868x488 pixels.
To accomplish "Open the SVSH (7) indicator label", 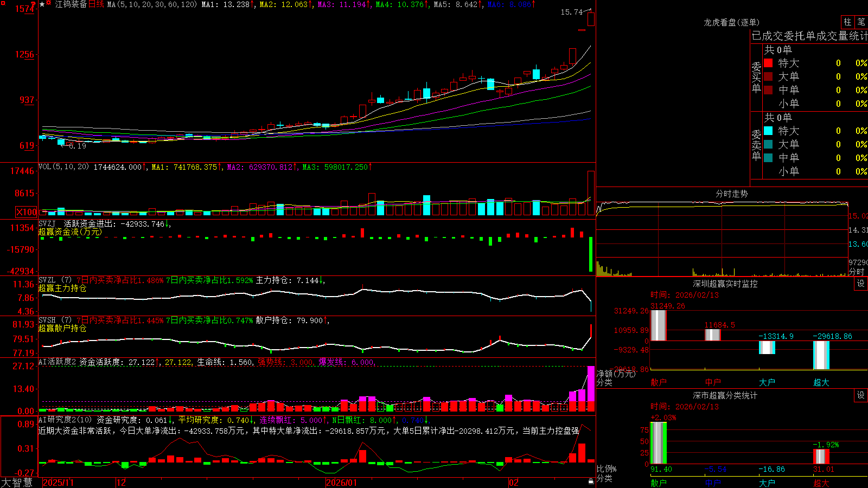I will (55, 320).
